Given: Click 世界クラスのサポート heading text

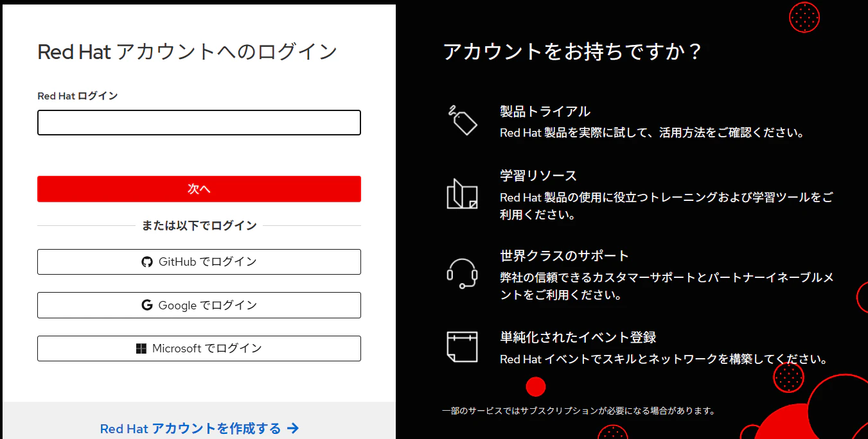Looking at the screenshot, I should 564,256.
